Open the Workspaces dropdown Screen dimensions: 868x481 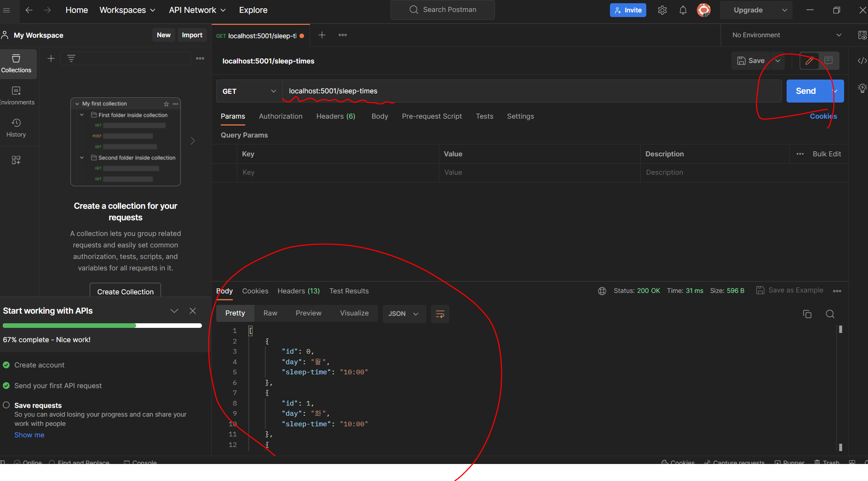(127, 10)
